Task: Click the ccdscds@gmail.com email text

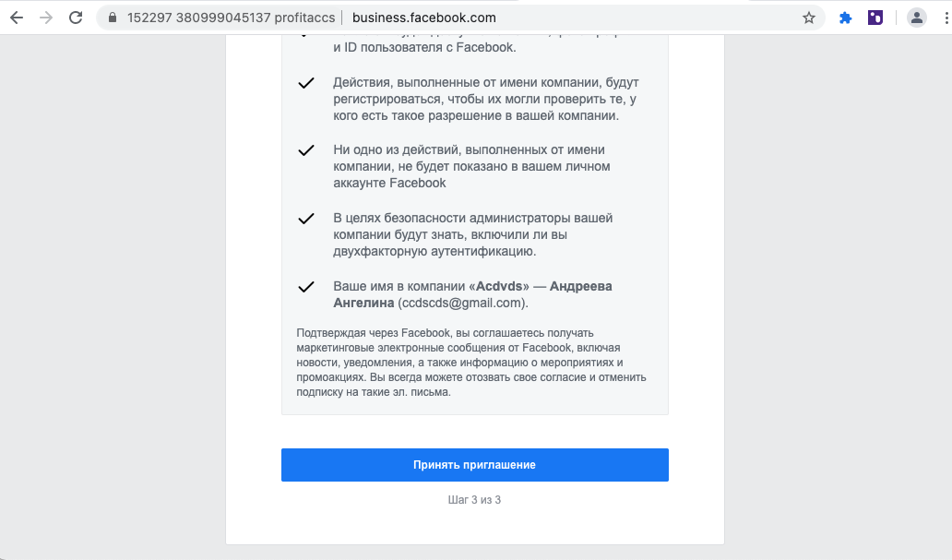Action: 461,303
